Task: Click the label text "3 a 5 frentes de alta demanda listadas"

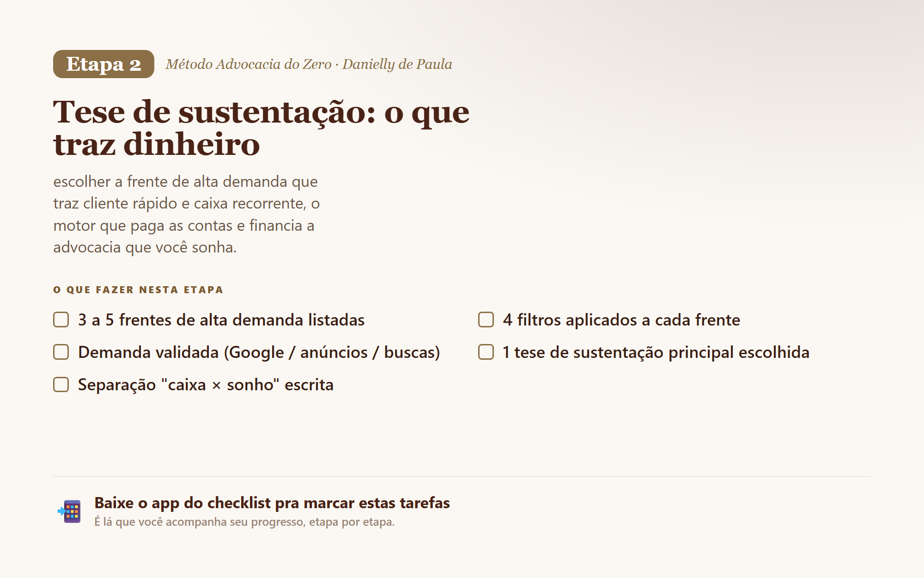Action: click(221, 320)
